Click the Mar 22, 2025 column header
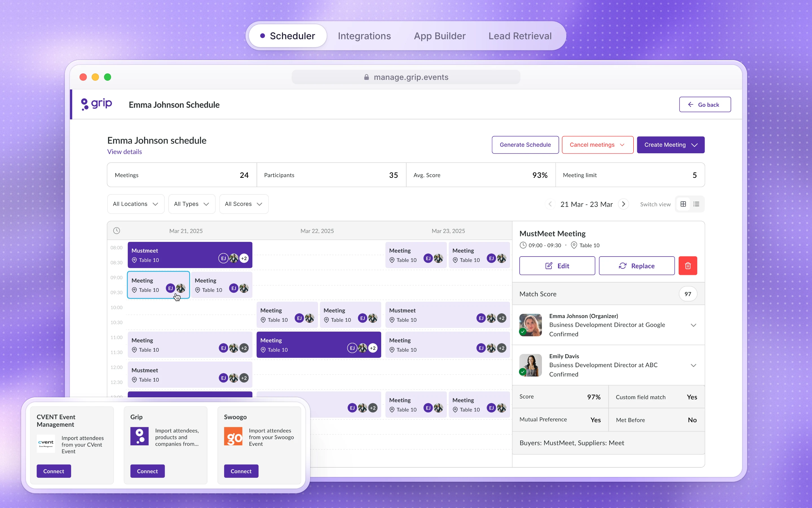This screenshot has width=812, height=508. (x=317, y=231)
